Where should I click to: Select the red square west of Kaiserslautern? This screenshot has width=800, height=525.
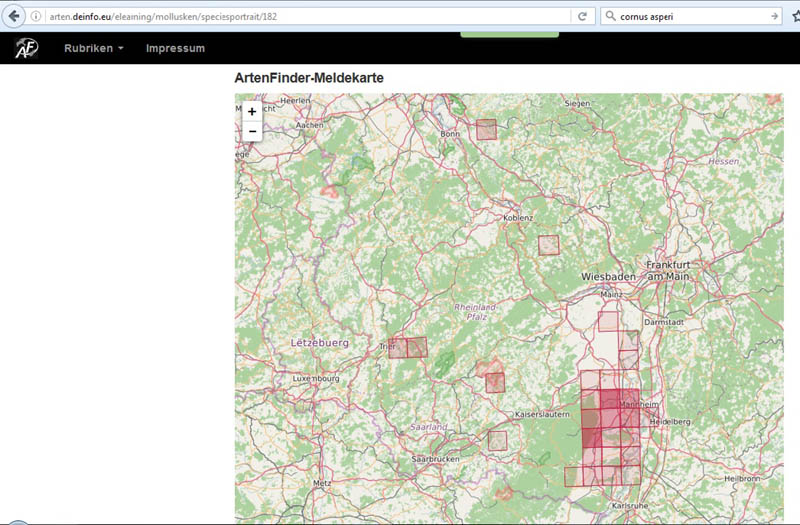pyautogui.click(x=495, y=382)
